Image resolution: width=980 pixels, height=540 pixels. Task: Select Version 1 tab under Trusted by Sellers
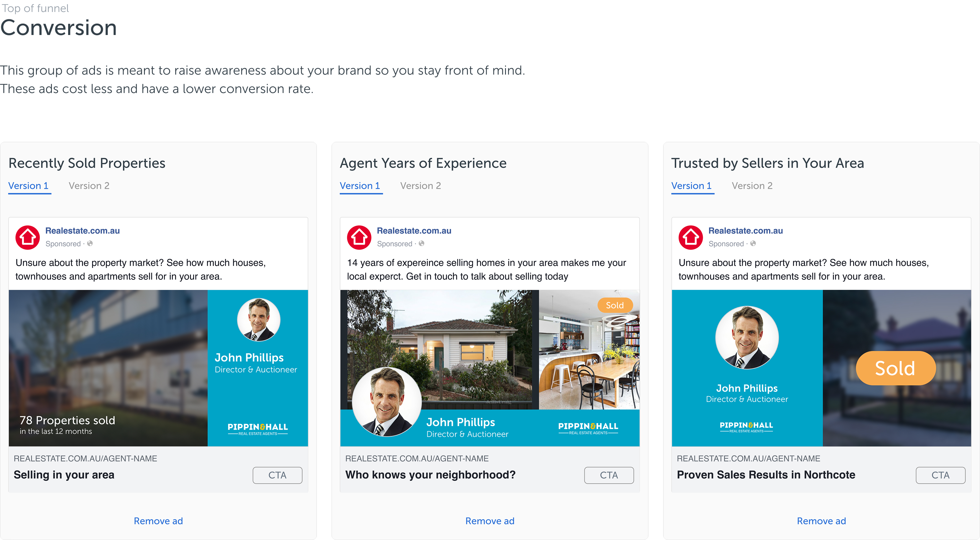click(691, 186)
